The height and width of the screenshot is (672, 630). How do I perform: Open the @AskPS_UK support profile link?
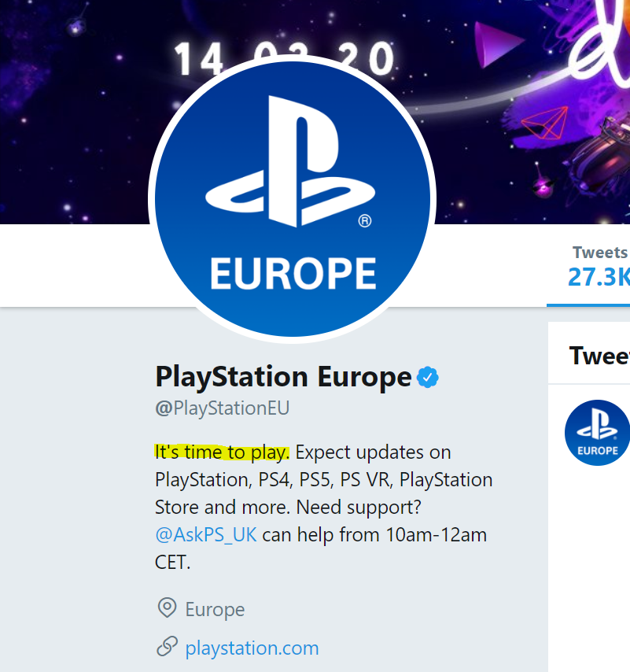[205, 535]
